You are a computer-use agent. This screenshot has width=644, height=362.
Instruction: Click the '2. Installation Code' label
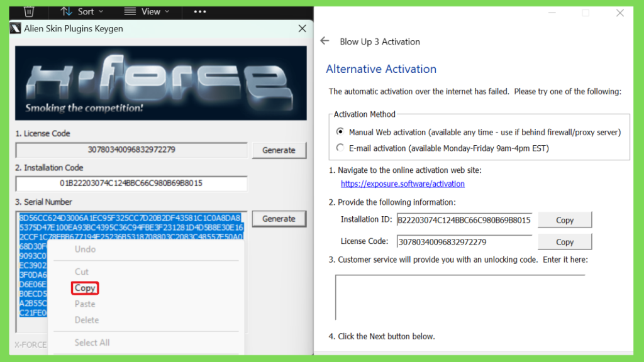coord(49,168)
